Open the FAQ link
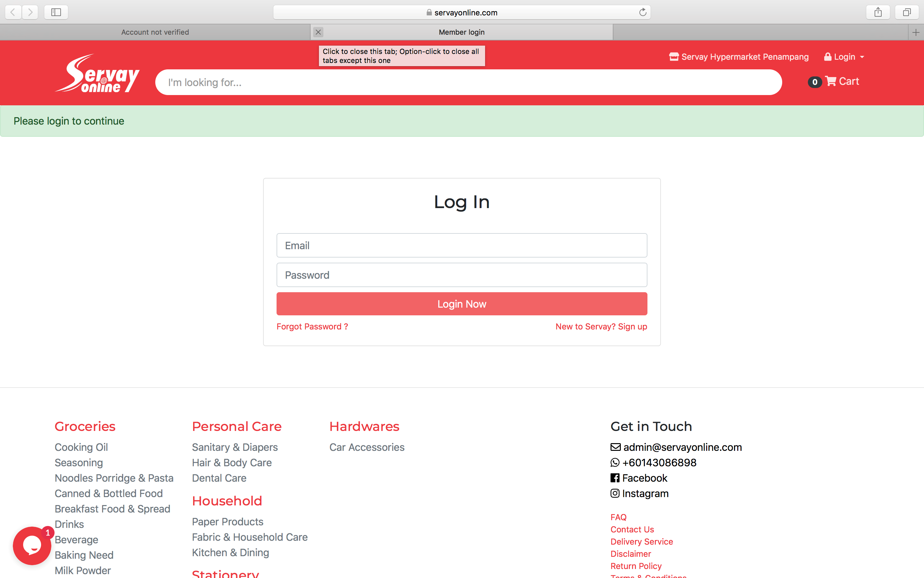 point(619,517)
